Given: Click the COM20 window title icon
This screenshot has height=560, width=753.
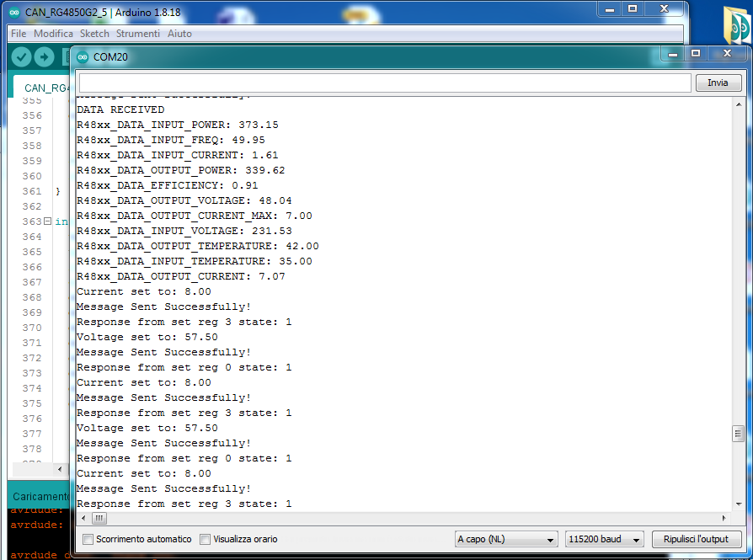Looking at the screenshot, I should (x=83, y=56).
